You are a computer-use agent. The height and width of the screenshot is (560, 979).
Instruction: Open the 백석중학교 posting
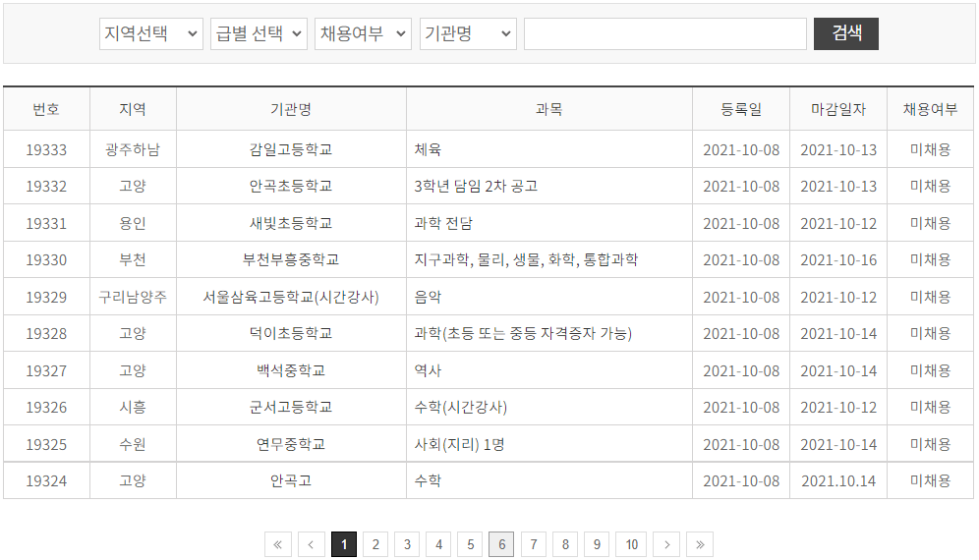[x=291, y=370]
